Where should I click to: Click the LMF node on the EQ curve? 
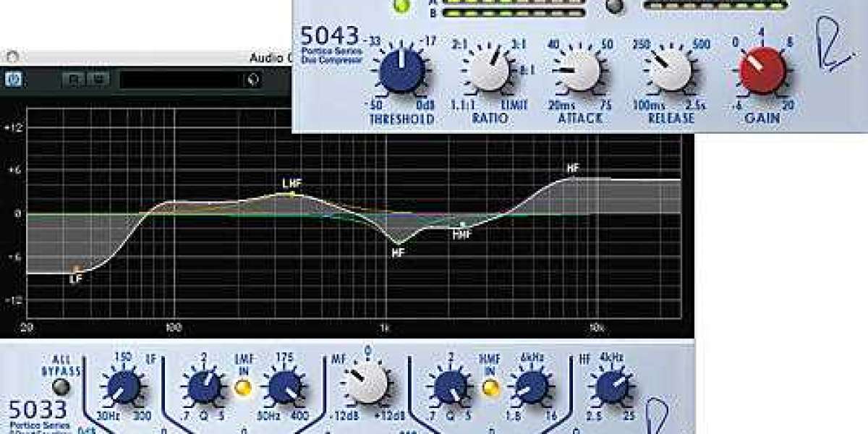click(292, 193)
